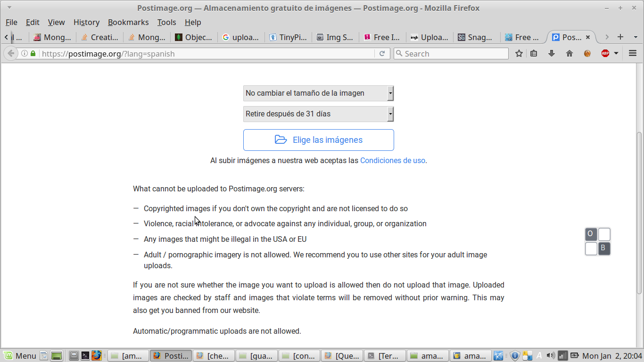Click the Elige las imágenes button
The height and width of the screenshot is (362, 644).
[x=319, y=140]
